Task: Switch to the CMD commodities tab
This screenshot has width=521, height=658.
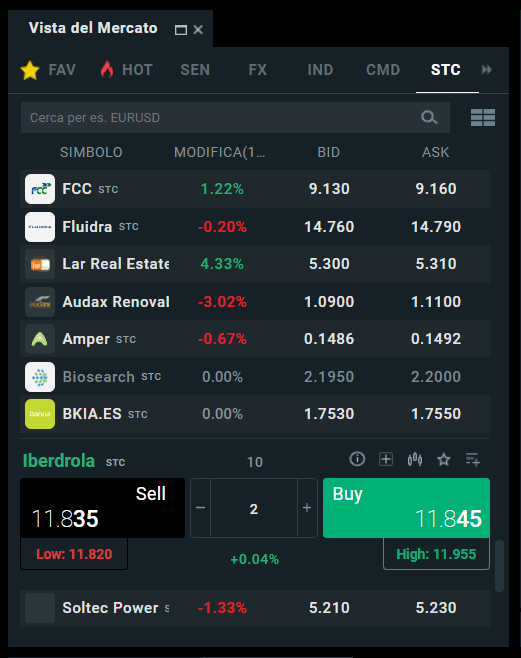Action: (x=383, y=70)
